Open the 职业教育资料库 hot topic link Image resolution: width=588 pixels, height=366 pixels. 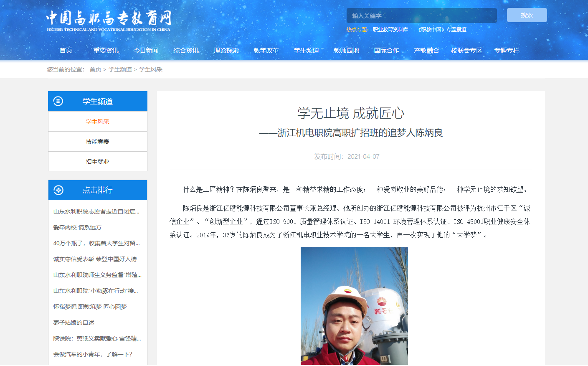click(x=390, y=30)
